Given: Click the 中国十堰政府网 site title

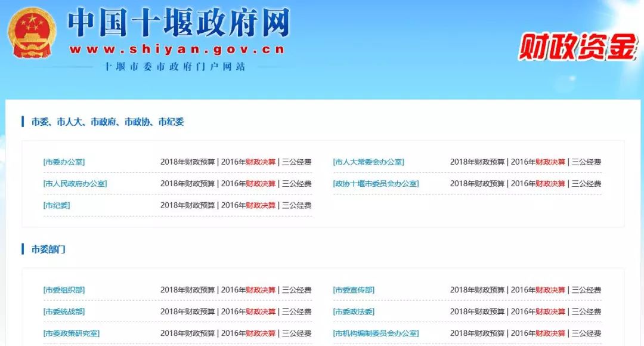Looking at the screenshot, I should pos(179,23).
